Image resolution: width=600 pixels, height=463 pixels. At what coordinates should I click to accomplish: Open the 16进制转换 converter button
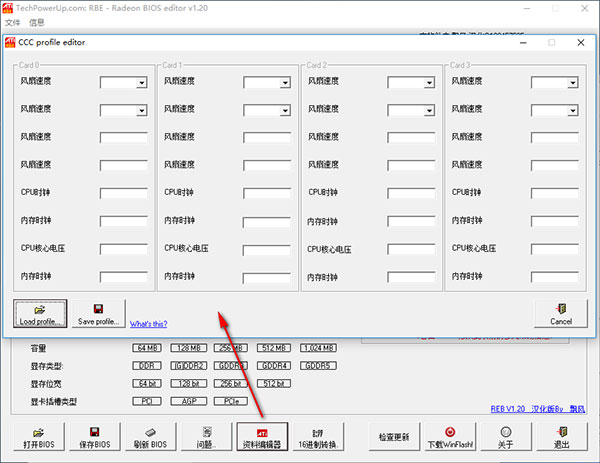point(318,437)
